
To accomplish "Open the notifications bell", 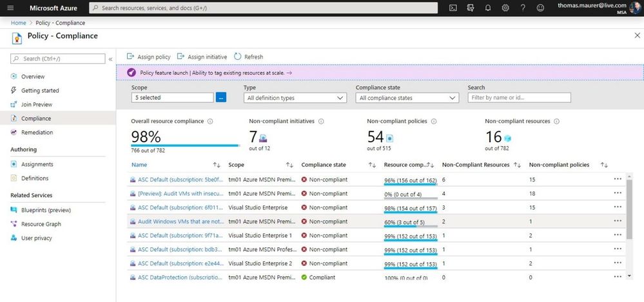I will pos(488,8).
